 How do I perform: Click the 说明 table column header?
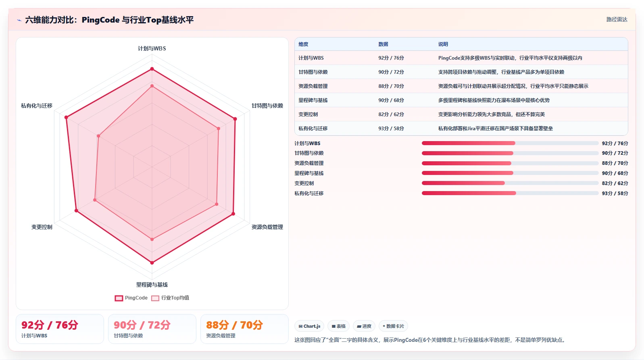click(x=443, y=44)
